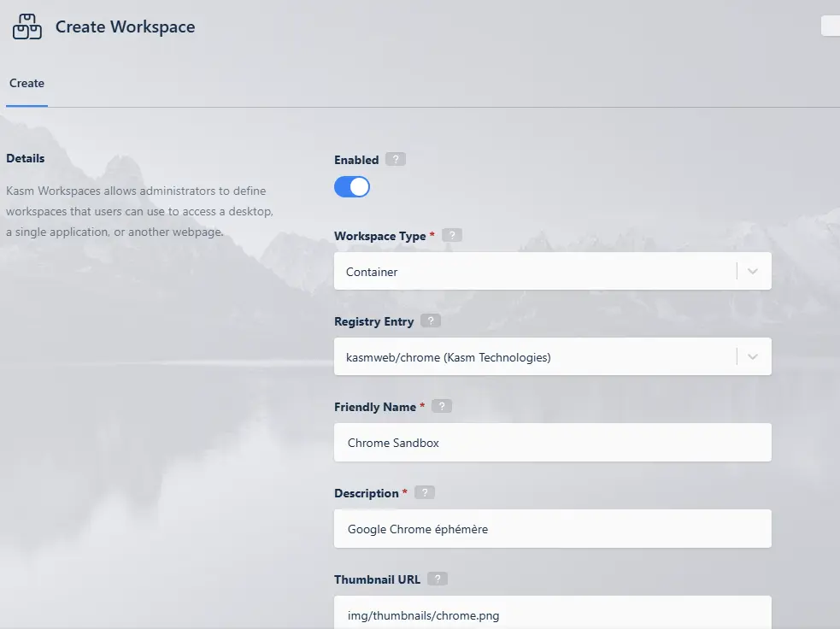Disable the Enabled toggle switch
This screenshot has width=840, height=629.
pos(352,187)
